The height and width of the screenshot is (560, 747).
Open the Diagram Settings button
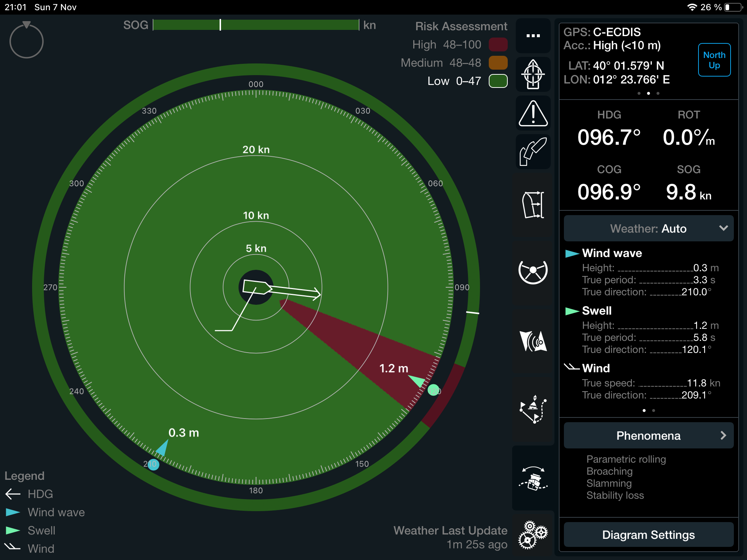649,534
